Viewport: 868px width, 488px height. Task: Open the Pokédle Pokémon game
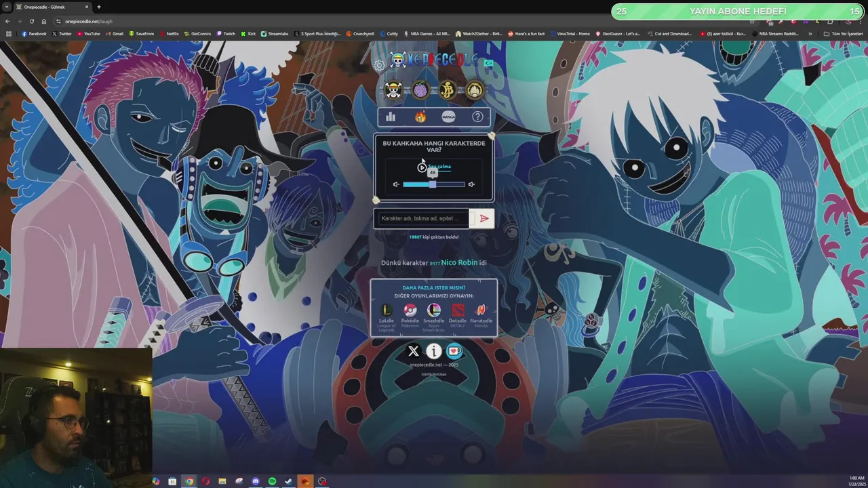410,316
